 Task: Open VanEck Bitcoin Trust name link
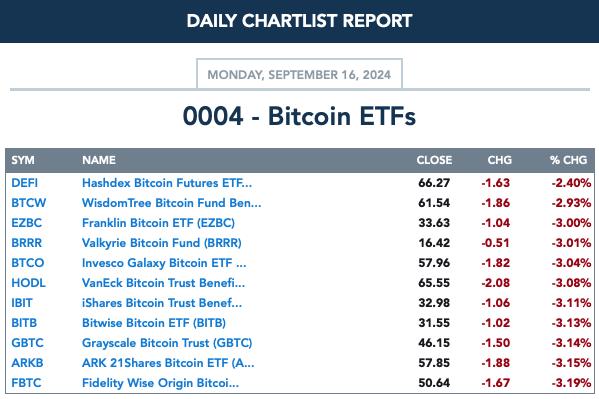click(164, 283)
